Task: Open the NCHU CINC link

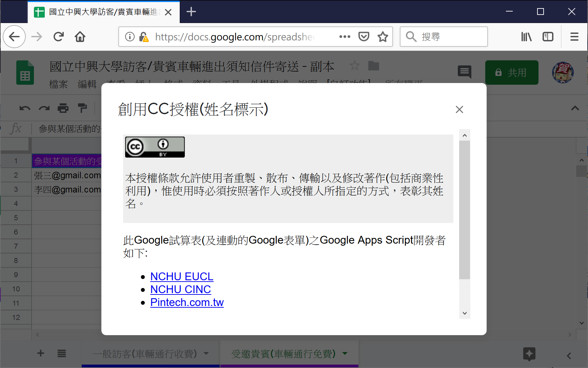Action: tap(180, 289)
